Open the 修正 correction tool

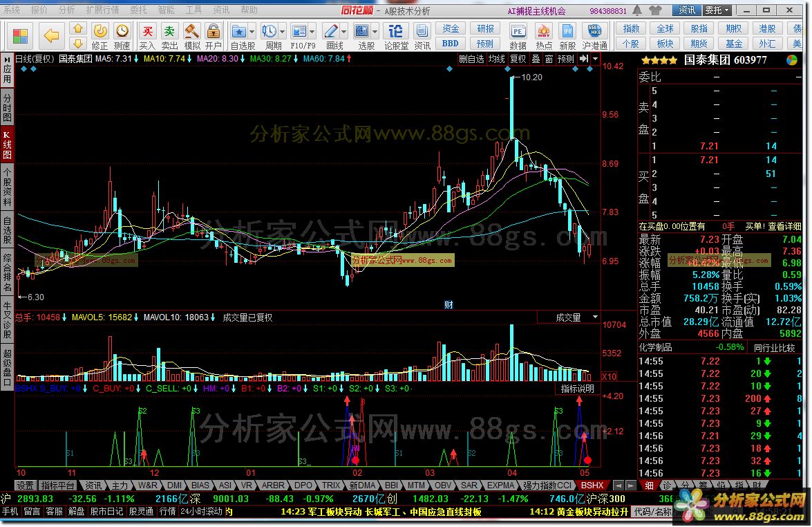[x=100, y=36]
